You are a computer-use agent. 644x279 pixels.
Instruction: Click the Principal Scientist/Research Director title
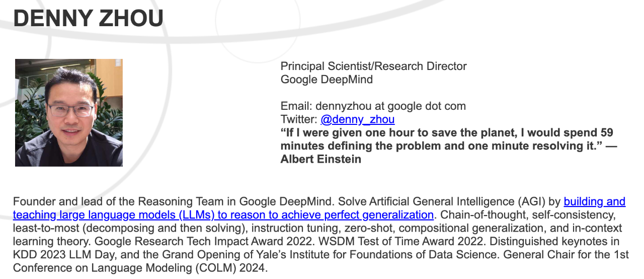point(373,66)
